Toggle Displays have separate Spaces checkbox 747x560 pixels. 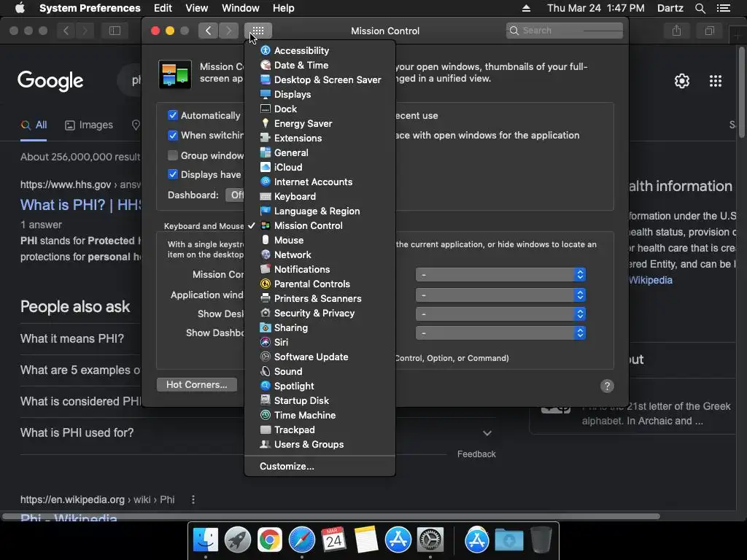[173, 174]
